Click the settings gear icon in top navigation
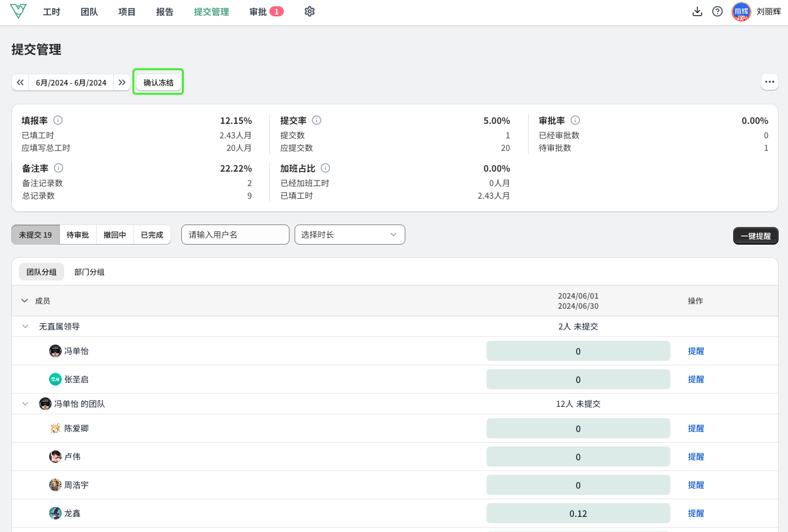Viewport: 788px width, 532px height. coord(309,11)
